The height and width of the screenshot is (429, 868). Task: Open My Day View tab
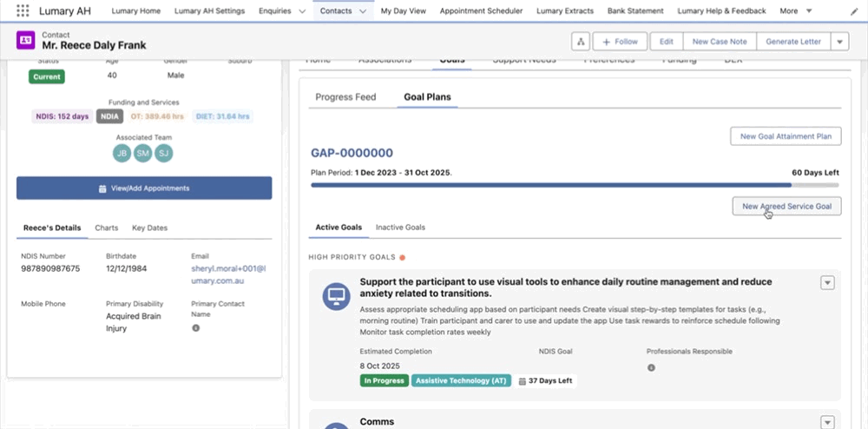pos(403,11)
